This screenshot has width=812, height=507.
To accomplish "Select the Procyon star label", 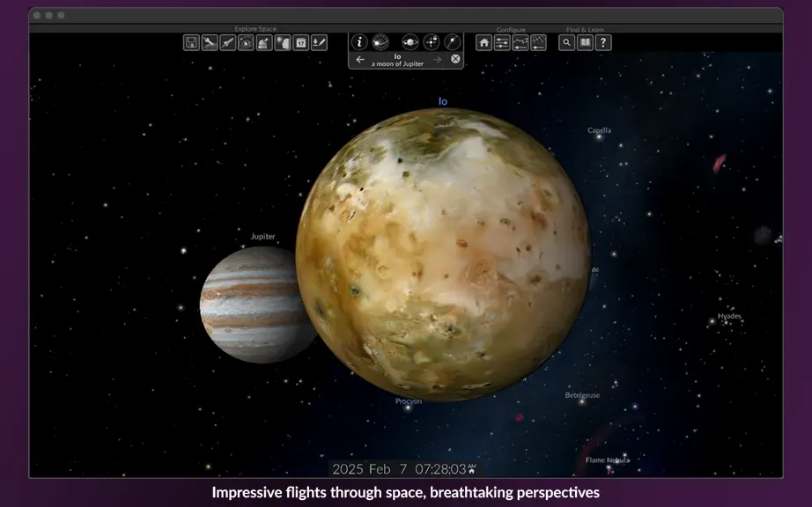I will [409, 401].
